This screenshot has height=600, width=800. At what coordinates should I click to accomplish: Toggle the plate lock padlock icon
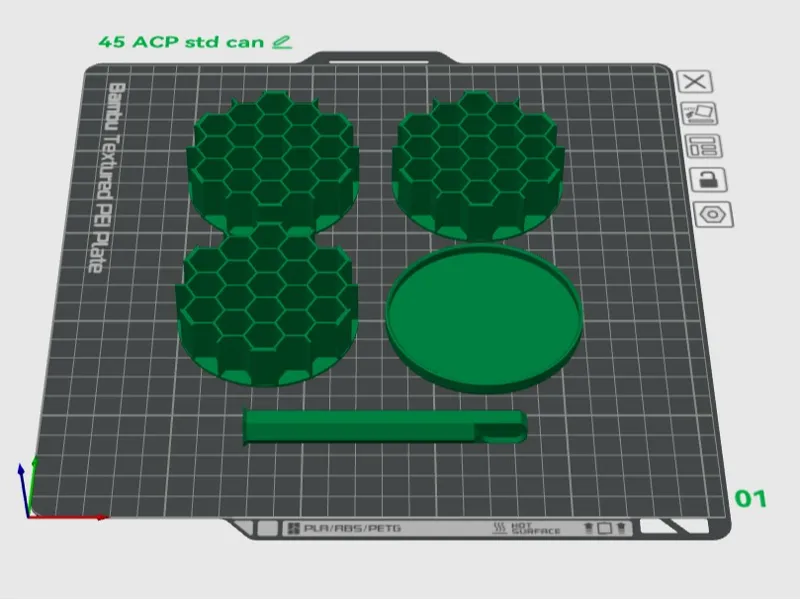(x=708, y=180)
